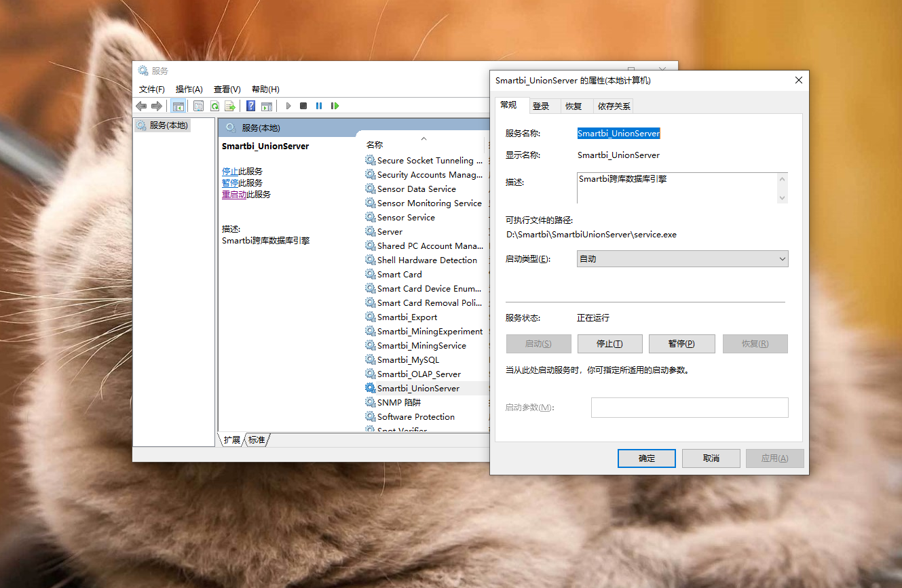Screen dimensions: 902x588
Task: Click the 暂停 link in the left description pane
Action: pyautogui.click(x=230, y=183)
